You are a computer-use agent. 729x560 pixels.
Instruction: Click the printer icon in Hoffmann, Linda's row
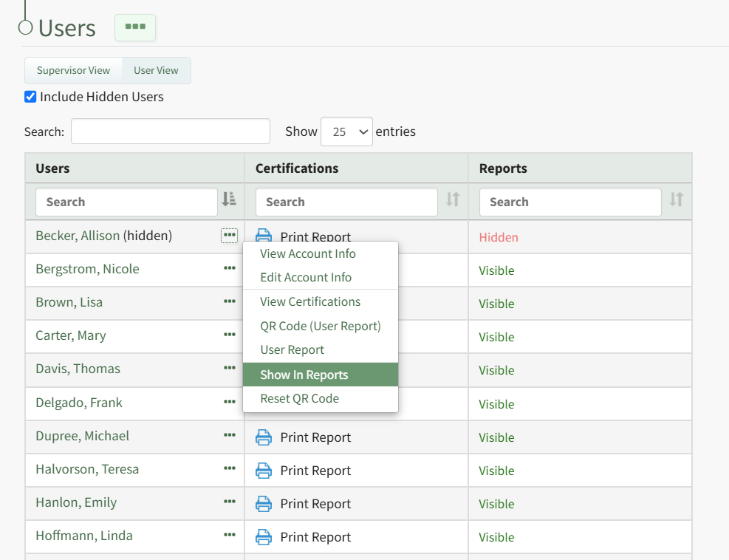point(264,537)
